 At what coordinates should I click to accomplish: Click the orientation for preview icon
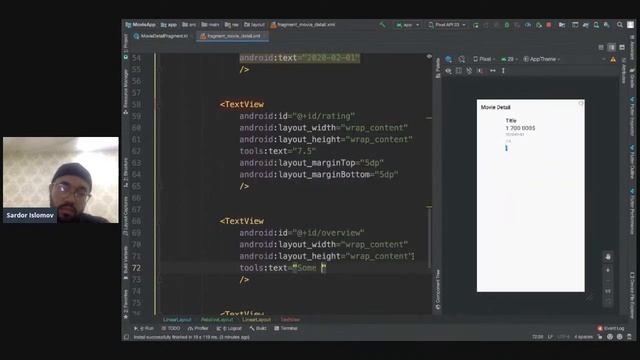point(462,59)
